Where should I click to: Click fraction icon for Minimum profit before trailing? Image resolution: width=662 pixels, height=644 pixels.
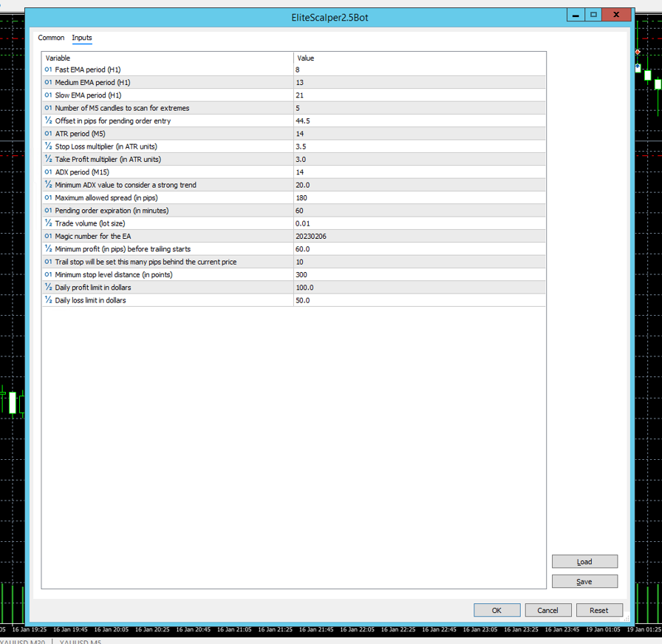tap(48, 249)
